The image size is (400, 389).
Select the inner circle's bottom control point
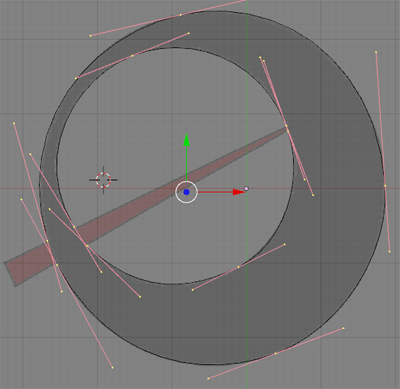coord(238,267)
